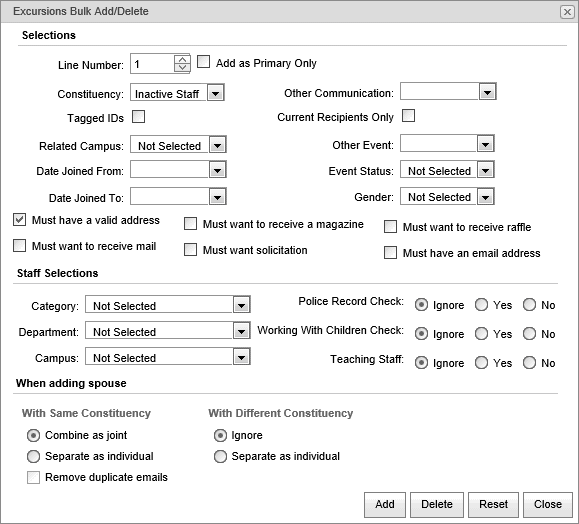Image resolution: width=579 pixels, height=524 pixels.
Task: Check Must want to receive mail
Action: point(20,246)
